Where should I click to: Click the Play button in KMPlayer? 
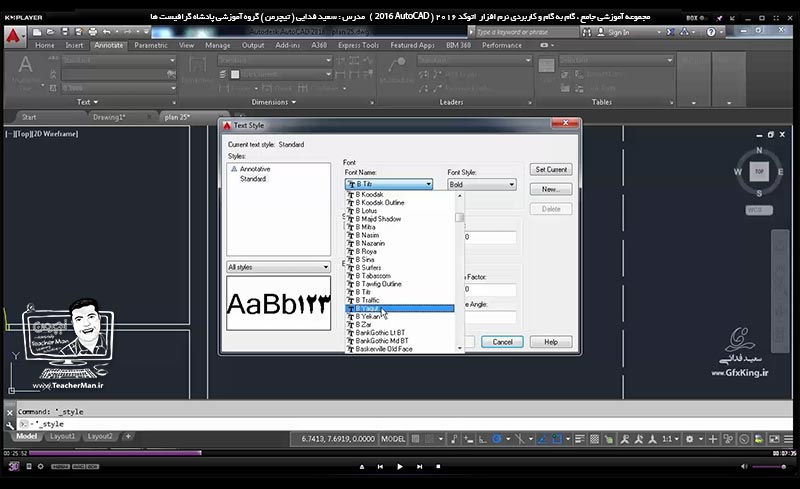click(x=399, y=466)
